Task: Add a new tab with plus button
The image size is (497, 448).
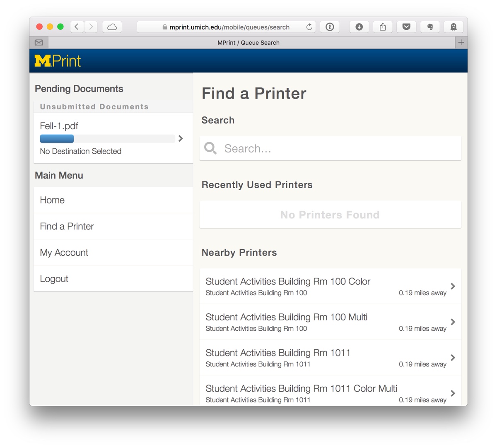Action: (x=461, y=42)
